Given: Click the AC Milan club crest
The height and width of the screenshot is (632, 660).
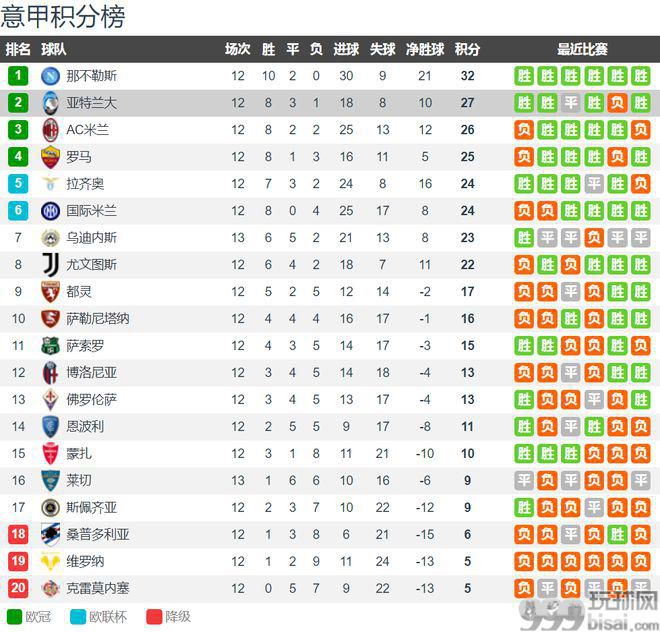Looking at the screenshot, I should (51, 130).
